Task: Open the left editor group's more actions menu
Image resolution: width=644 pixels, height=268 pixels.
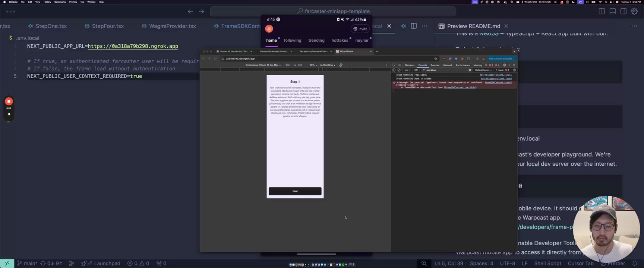Action: point(424,26)
